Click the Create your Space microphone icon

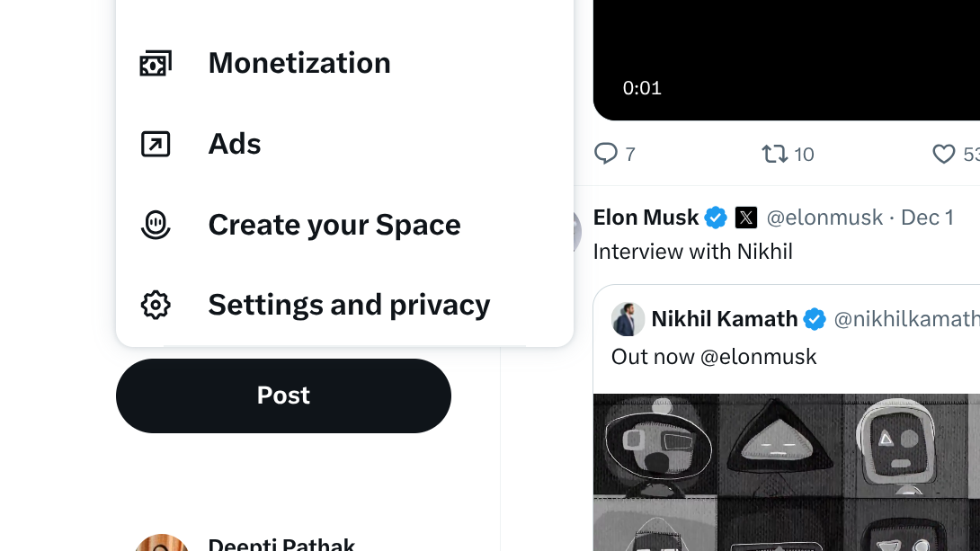point(156,225)
